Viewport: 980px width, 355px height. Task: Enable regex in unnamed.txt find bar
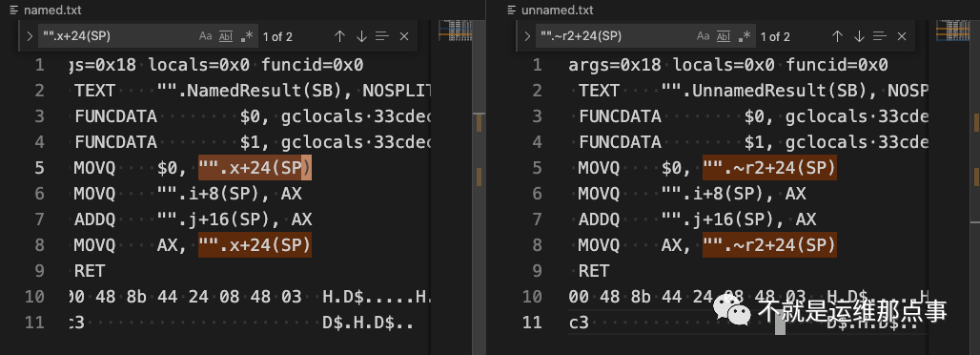pyautogui.click(x=744, y=36)
